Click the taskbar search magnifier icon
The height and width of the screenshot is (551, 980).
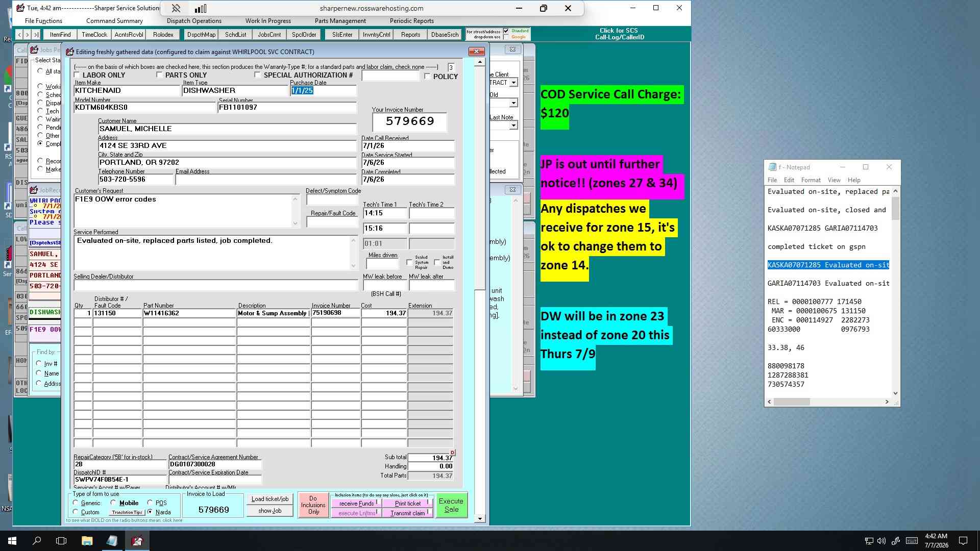(37, 541)
